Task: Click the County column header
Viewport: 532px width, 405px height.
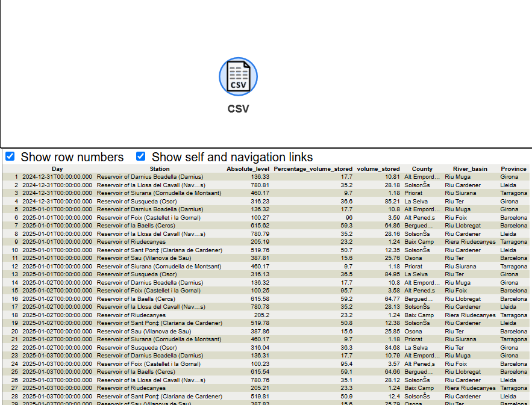Action: click(x=422, y=169)
